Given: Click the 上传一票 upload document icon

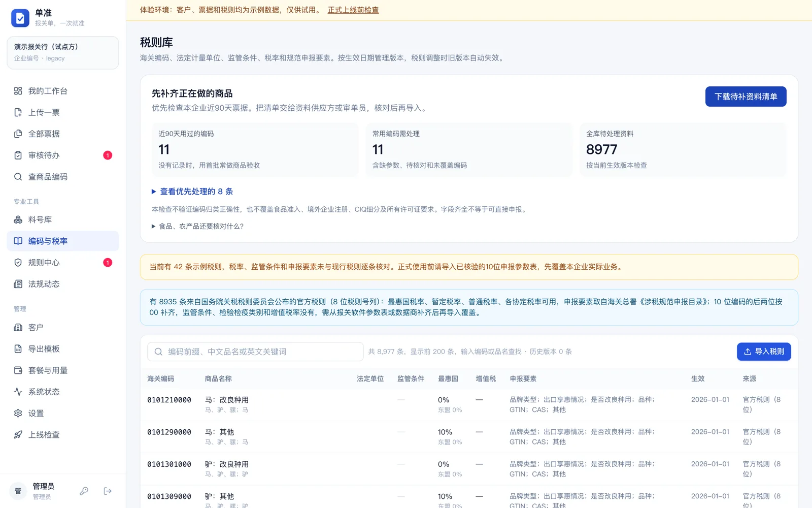Looking at the screenshot, I should tap(18, 112).
